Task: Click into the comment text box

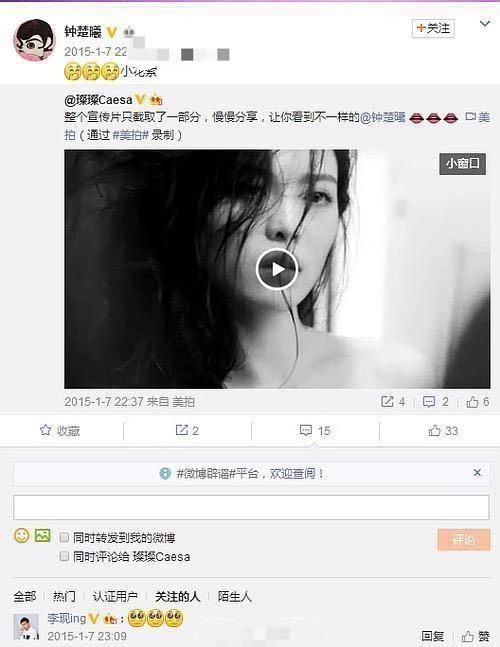Action: (251, 507)
